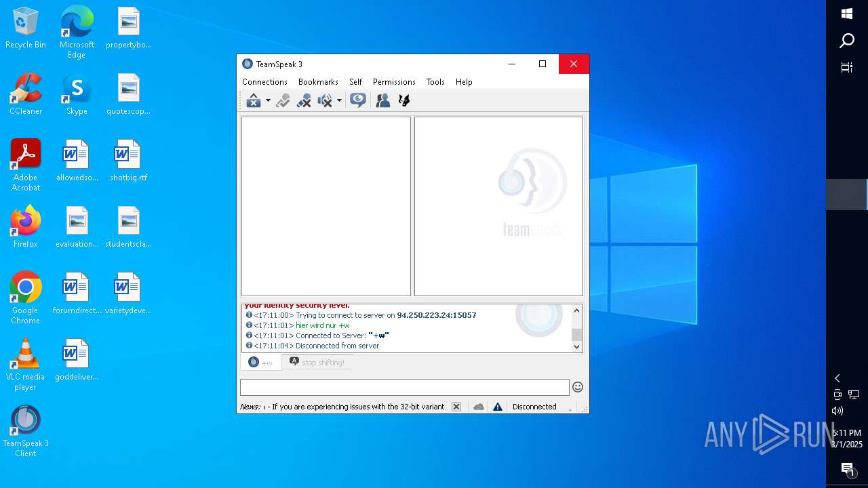Switch to the stop shifting! chat tab

317,363
